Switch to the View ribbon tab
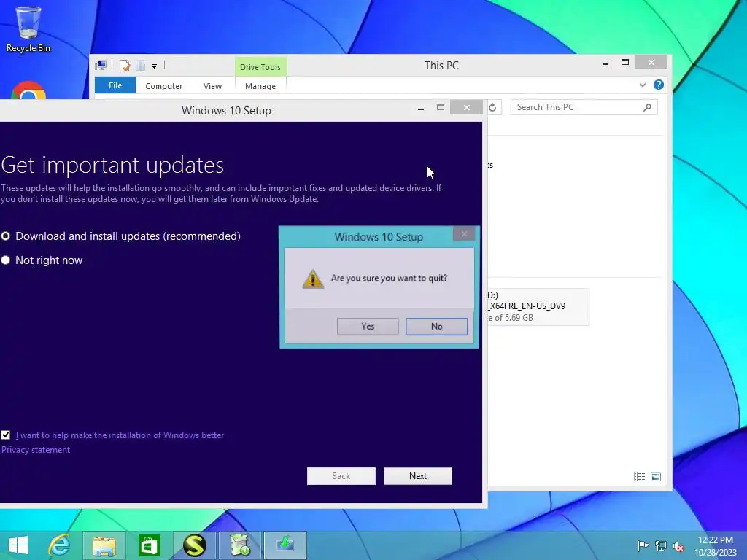Screen dimensions: 747x560 click(x=212, y=86)
